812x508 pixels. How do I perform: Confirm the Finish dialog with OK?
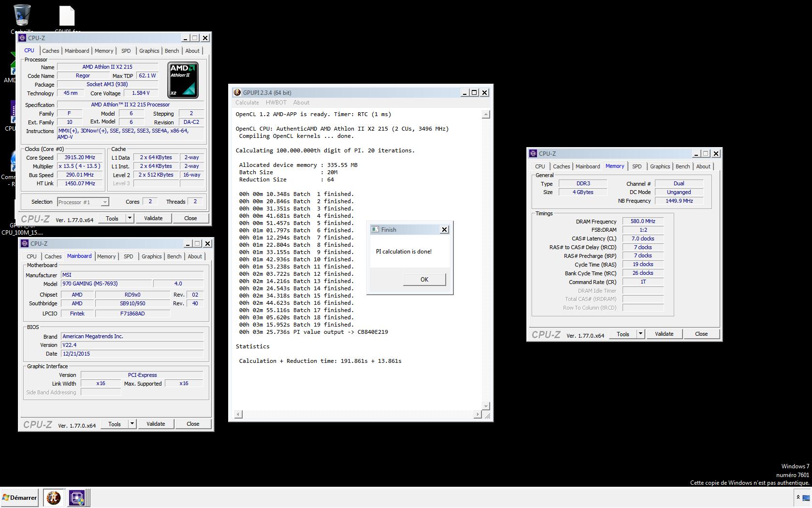tap(424, 279)
